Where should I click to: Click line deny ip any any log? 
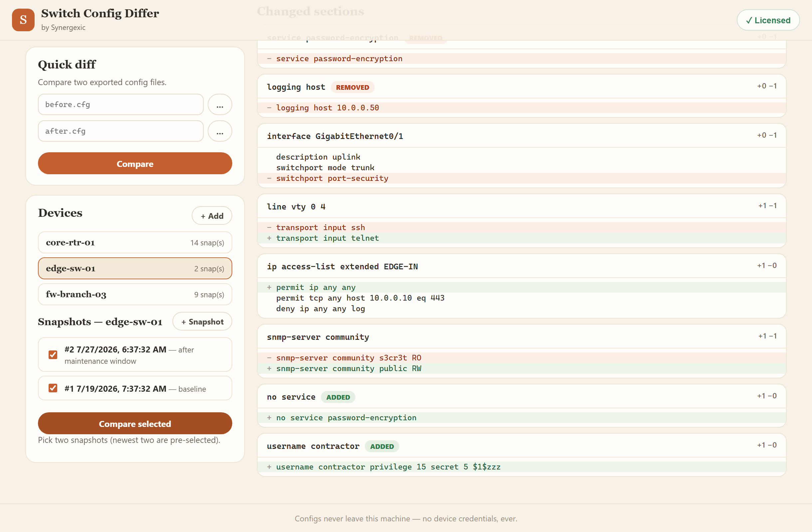pos(521,309)
